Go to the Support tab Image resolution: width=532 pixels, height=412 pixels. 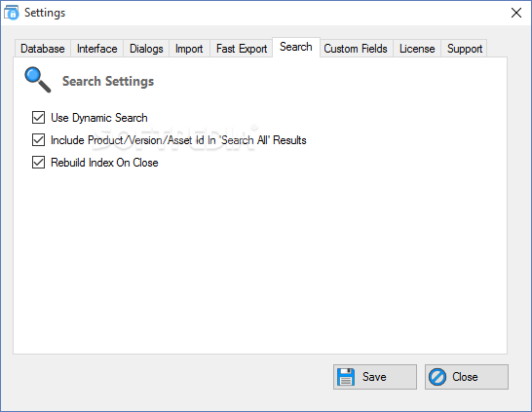pyautogui.click(x=465, y=49)
